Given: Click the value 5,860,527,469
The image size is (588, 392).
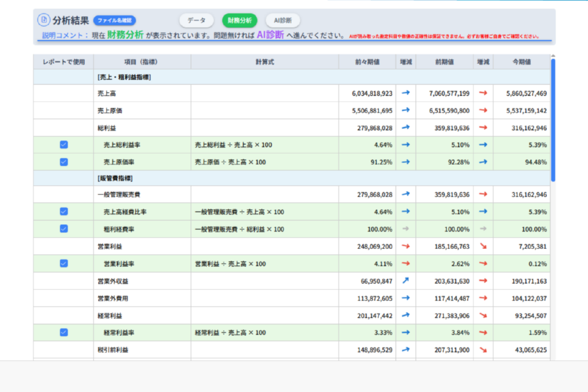Looking at the screenshot, I should pyautogui.click(x=527, y=94).
